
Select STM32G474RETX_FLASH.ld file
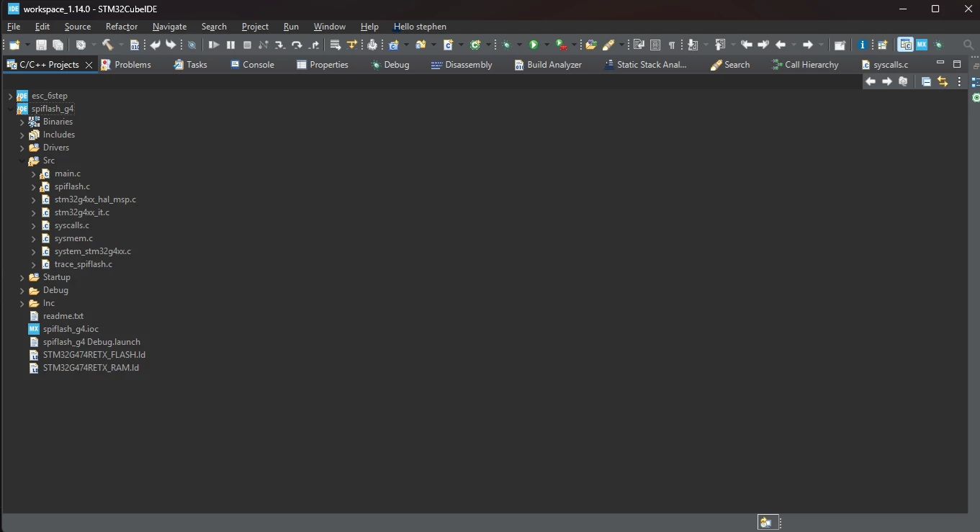click(x=94, y=355)
